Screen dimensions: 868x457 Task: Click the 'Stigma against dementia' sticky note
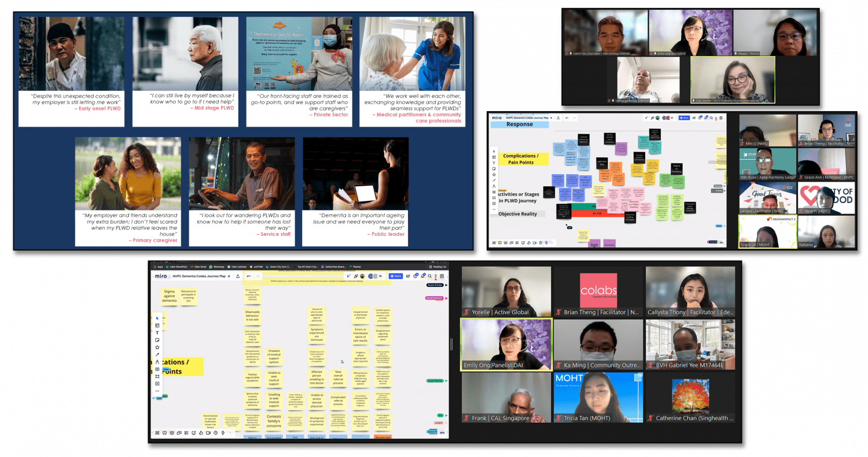coord(170,297)
